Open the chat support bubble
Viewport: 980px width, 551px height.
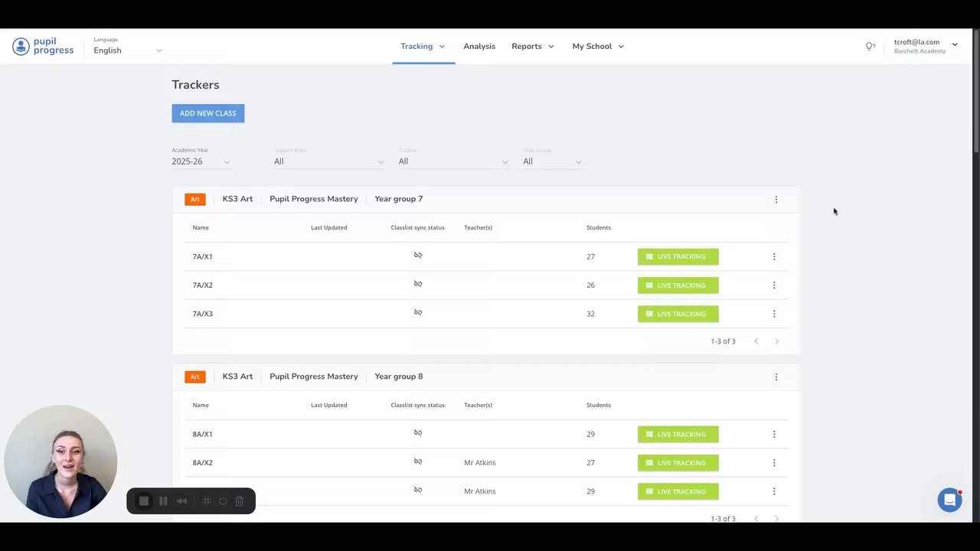(x=949, y=500)
